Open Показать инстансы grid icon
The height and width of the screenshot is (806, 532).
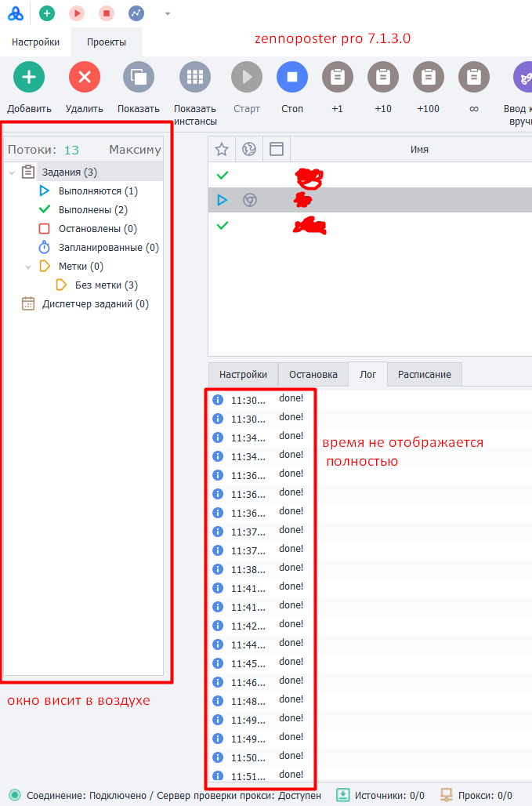click(x=195, y=77)
